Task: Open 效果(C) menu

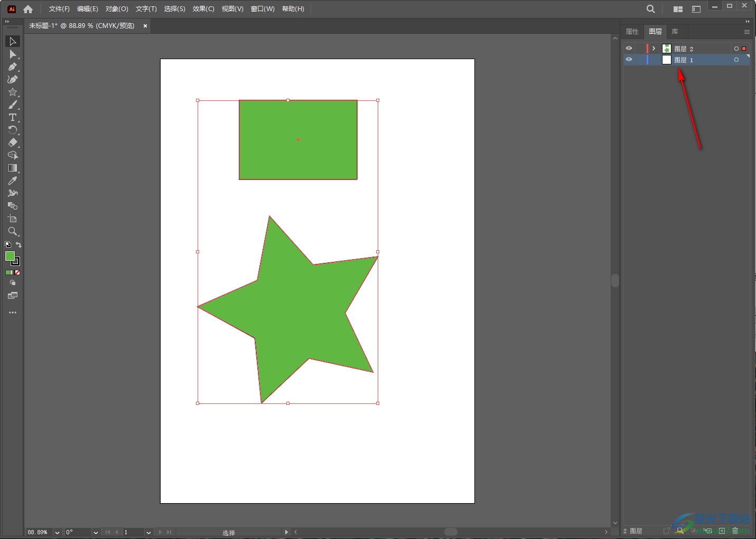Action: click(x=203, y=9)
